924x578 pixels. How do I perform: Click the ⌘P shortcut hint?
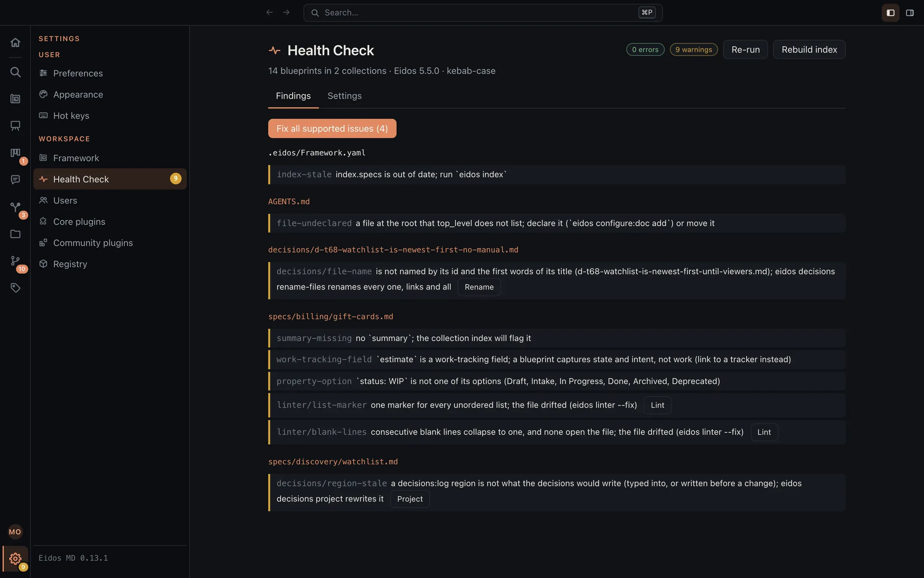click(647, 13)
